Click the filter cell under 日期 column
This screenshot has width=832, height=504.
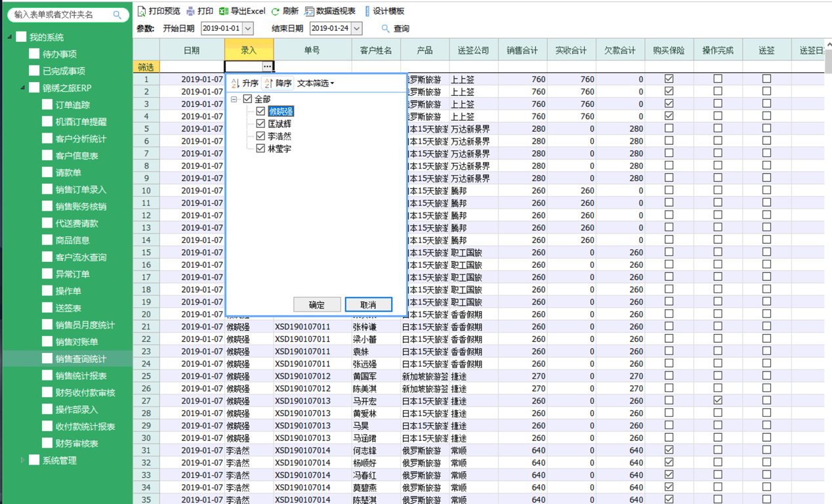click(x=192, y=66)
